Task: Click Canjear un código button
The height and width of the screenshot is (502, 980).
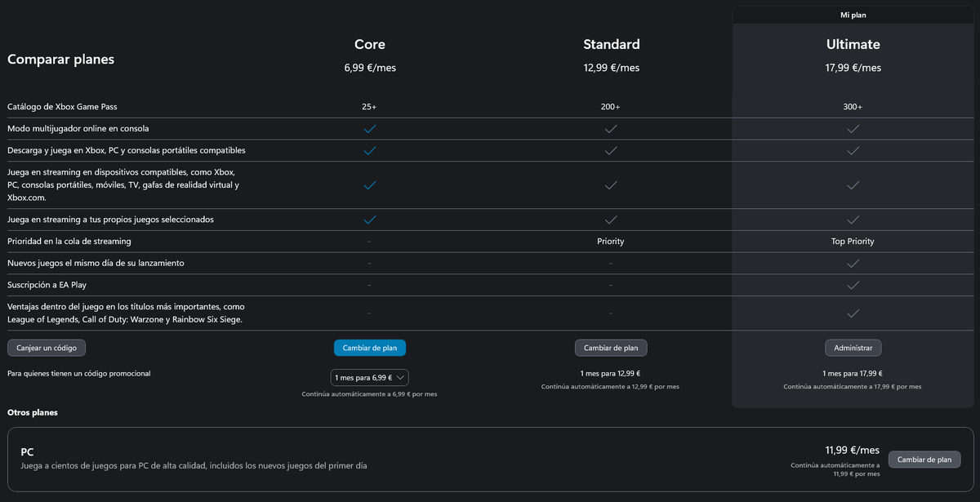Action: [47, 348]
